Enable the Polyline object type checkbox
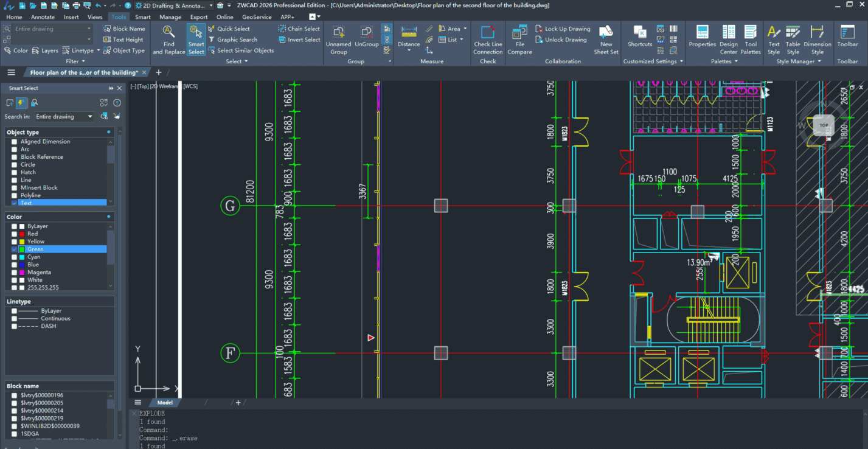The width and height of the screenshot is (868, 449). click(x=15, y=195)
